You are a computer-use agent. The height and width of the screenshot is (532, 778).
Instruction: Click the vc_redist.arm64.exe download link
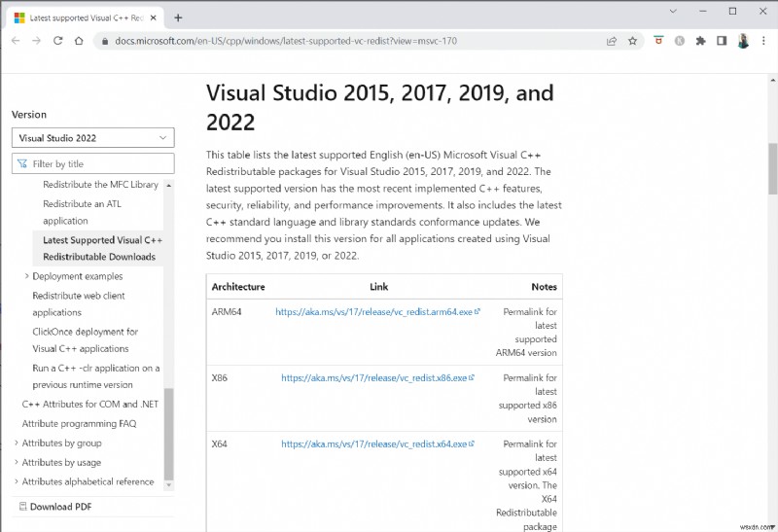coord(374,312)
